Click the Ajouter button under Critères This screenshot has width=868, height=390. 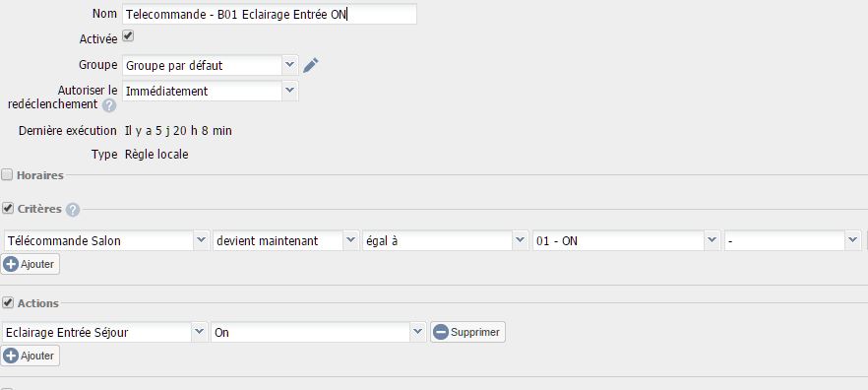[31, 264]
